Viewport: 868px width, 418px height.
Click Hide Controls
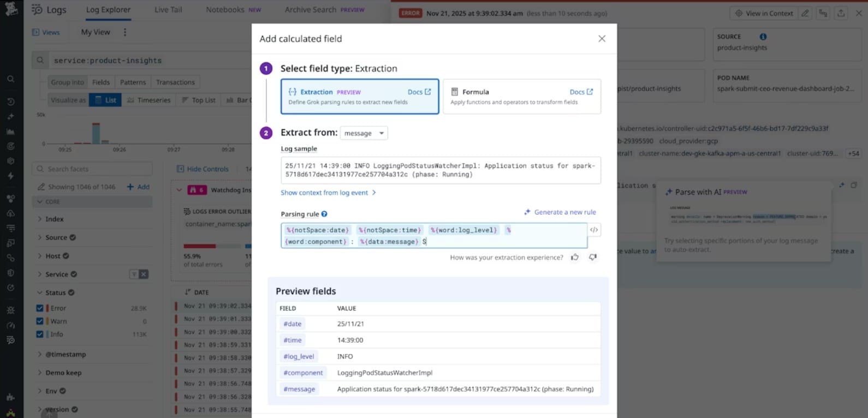pos(203,169)
